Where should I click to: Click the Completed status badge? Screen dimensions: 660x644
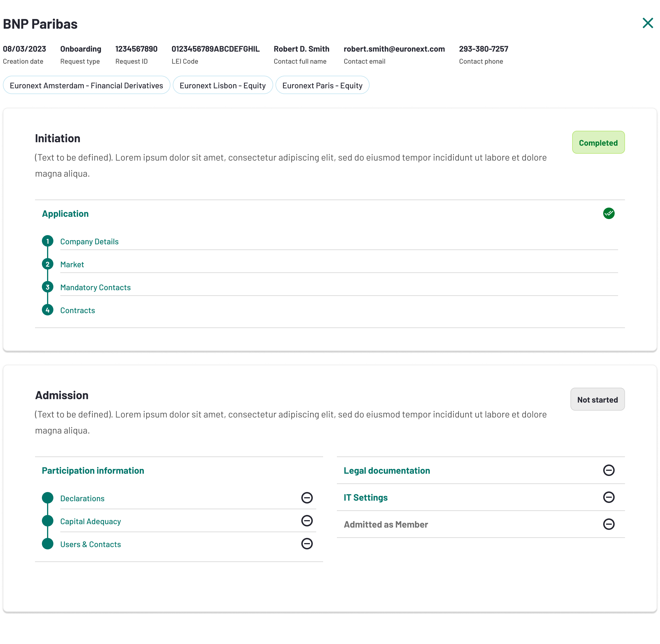point(598,143)
